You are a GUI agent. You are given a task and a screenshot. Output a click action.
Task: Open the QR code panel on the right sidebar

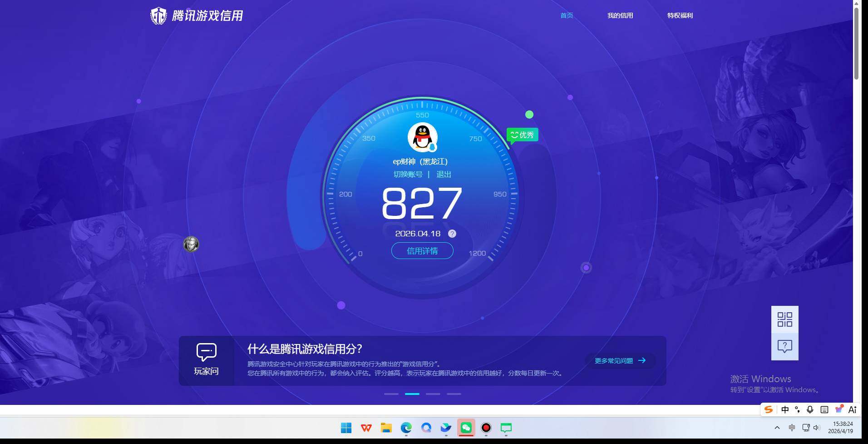pos(784,319)
